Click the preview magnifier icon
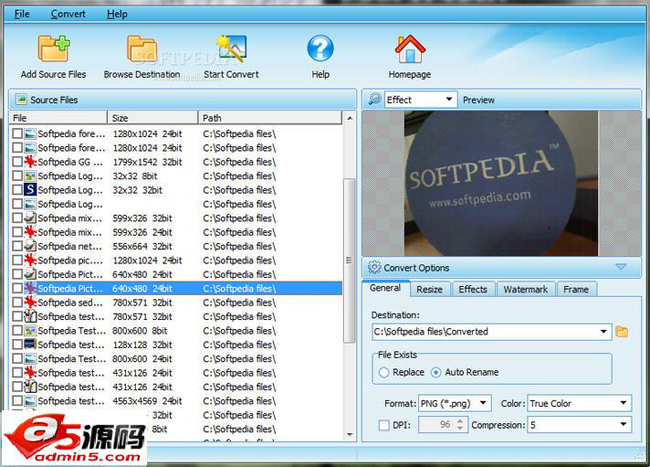The height and width of the screenshot is (467, 650). [x=374, y=100]
